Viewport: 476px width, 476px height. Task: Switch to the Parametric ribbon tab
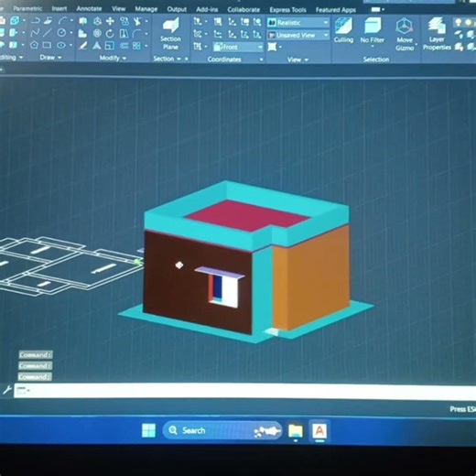pos(27,8)
